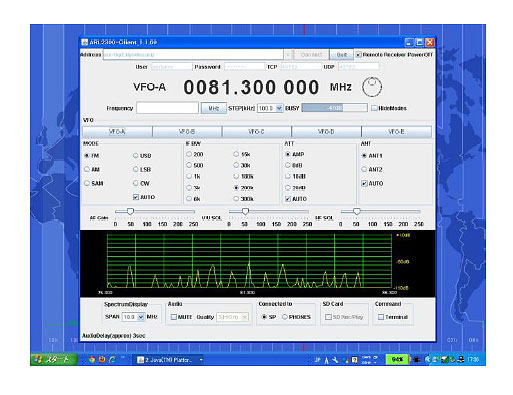Click the MHz button beside Frequency
The image size is (513, 395).
tap(214, 108)
